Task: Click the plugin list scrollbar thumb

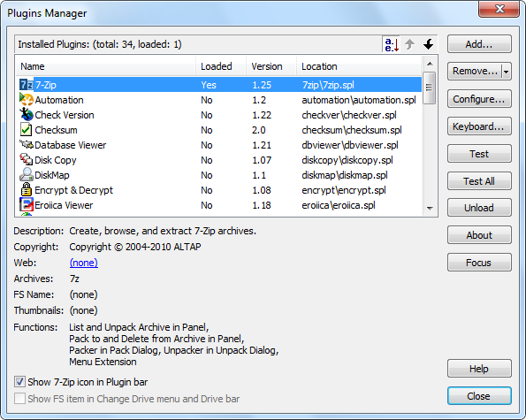Action: point(429,88)
